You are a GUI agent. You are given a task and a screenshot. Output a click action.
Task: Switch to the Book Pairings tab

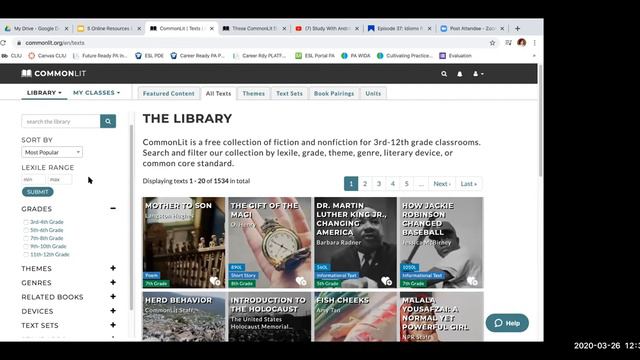click(334, 93)
